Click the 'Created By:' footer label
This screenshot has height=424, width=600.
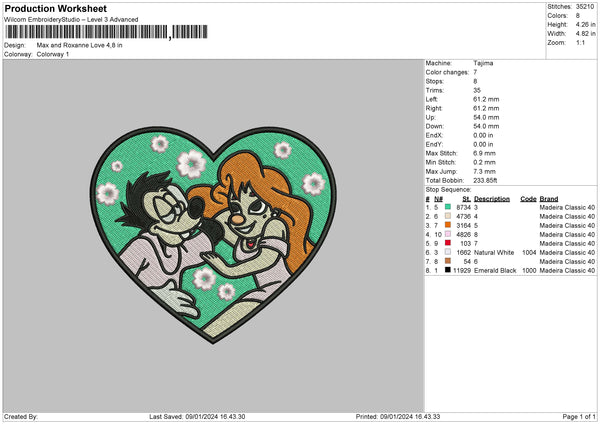point(21,417)
